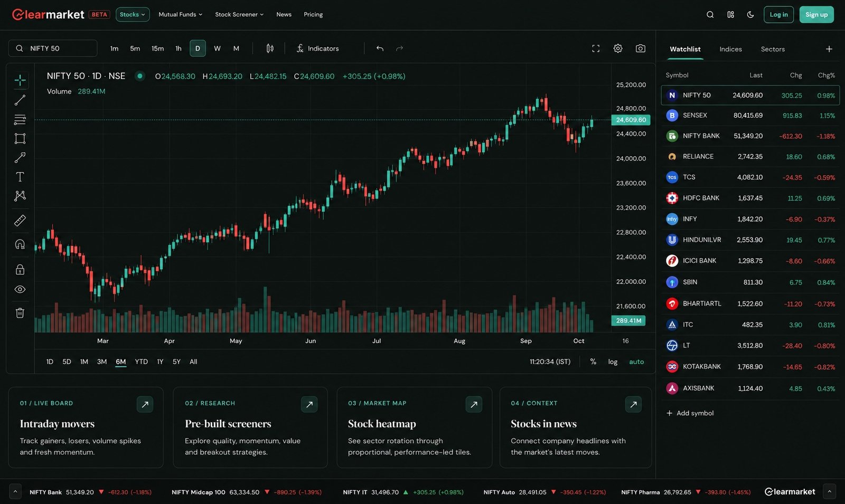Open the candlestick chart type selector

point(270,49)
